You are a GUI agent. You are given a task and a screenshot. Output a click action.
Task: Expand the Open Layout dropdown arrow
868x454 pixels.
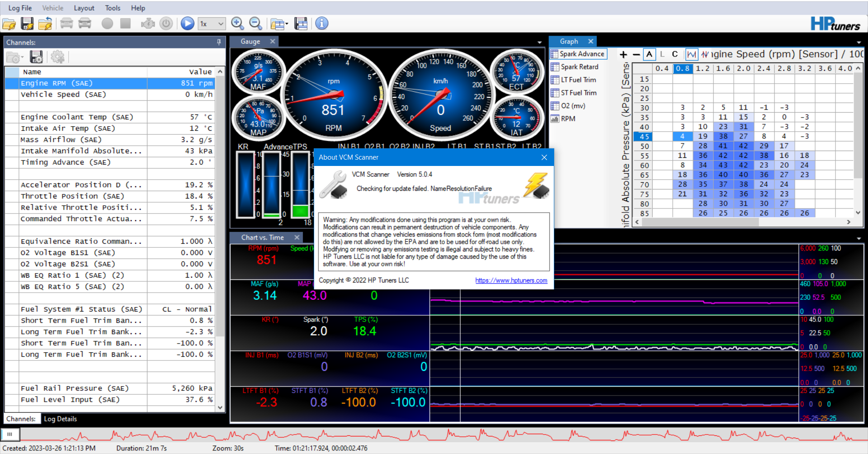pos(287,24)
